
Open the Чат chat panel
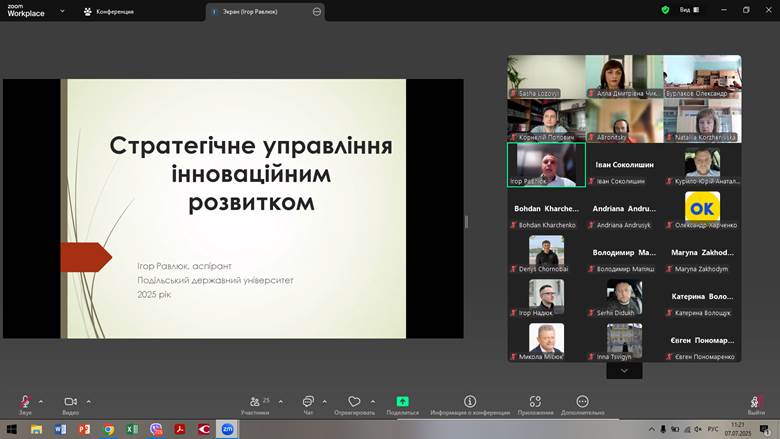pyautogui.click(x=308, y=402)
